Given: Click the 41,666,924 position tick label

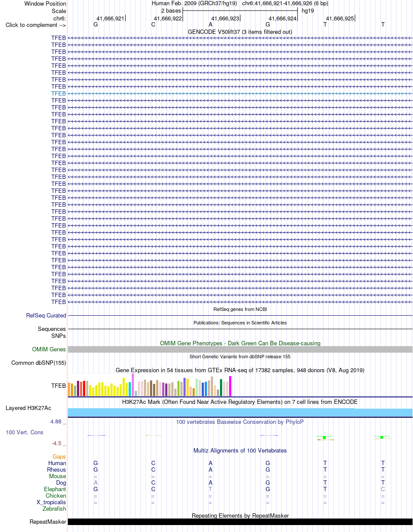Looking at the screenshot, I should (283, 18).
